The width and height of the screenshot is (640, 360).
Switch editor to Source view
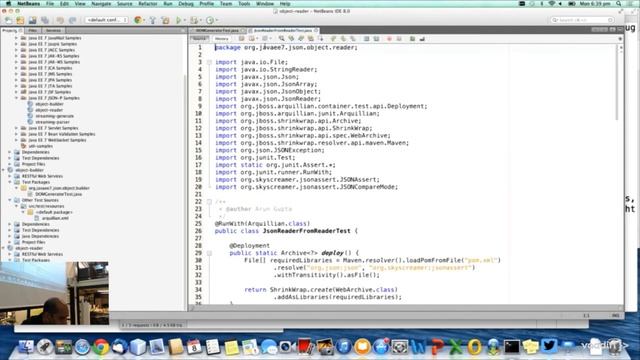[199, 39]
